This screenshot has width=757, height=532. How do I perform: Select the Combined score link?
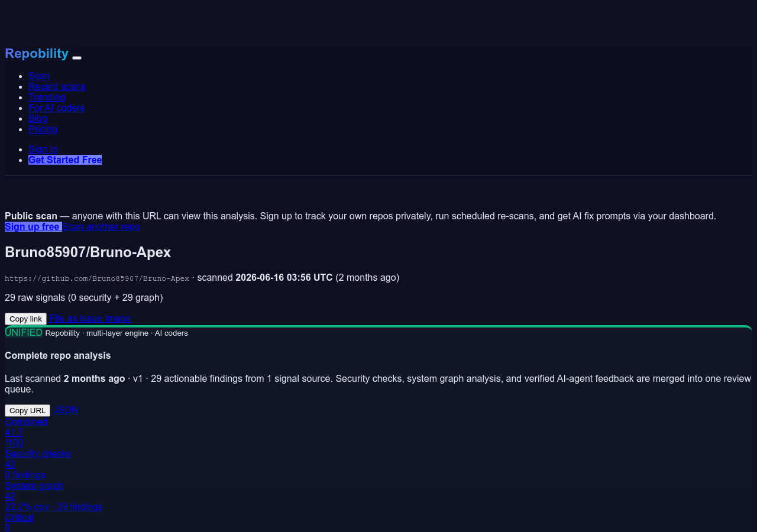coord(26,421)
